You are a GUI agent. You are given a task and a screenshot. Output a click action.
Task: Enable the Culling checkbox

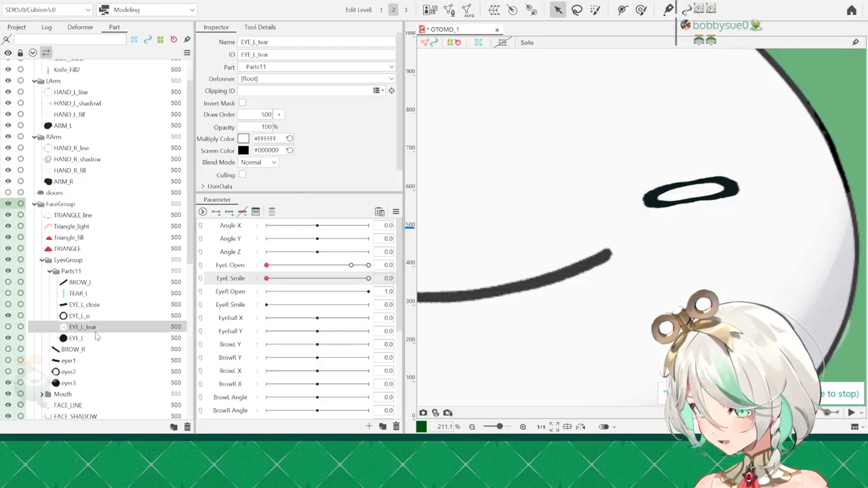242,175
